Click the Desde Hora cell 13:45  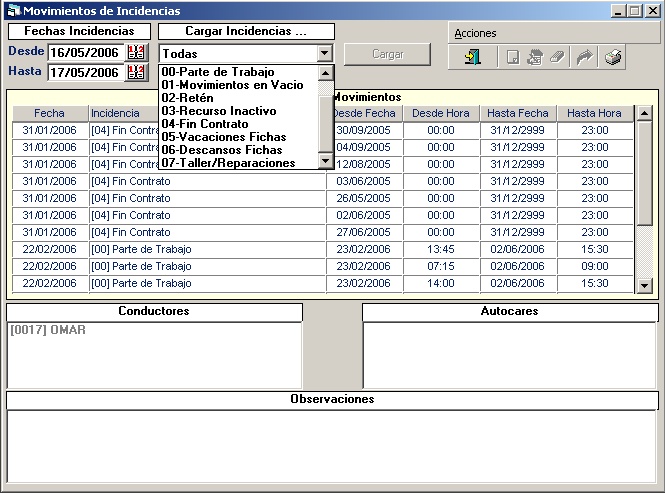[x=441, y=249]
